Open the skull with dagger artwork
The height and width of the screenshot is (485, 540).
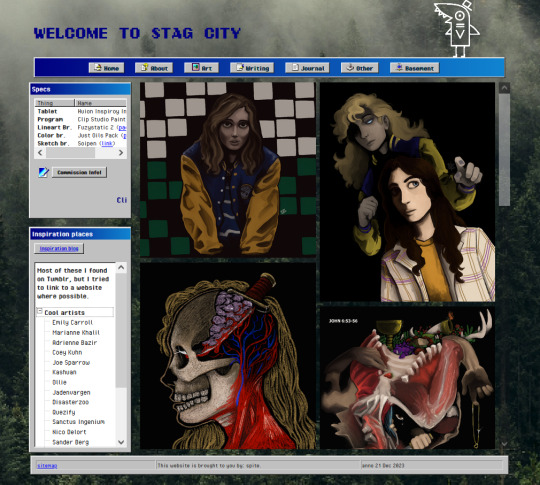(x=228, y=356)
